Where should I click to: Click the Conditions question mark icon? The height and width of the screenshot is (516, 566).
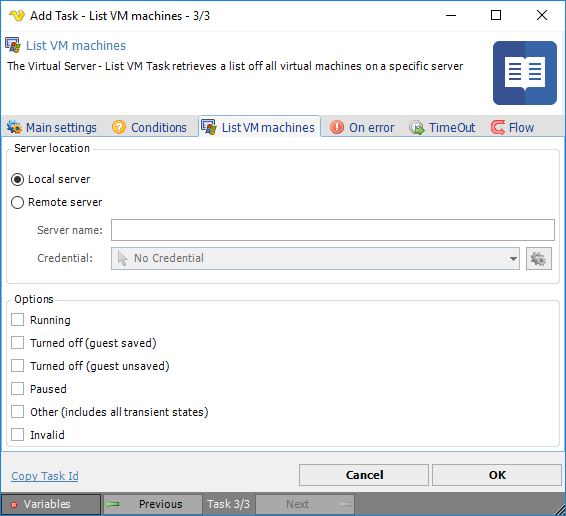click(119, 127)
